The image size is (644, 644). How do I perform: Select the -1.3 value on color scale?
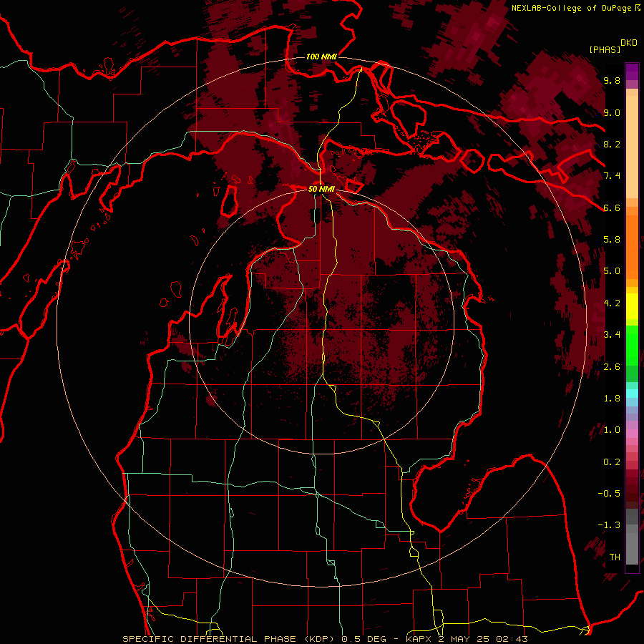pos(609,525)
